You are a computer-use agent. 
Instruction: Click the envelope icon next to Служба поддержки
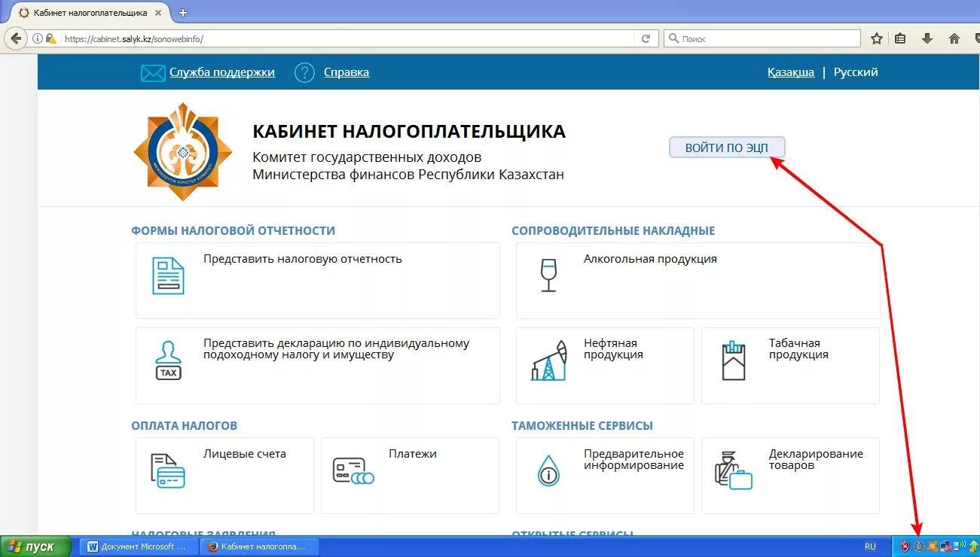153,72
